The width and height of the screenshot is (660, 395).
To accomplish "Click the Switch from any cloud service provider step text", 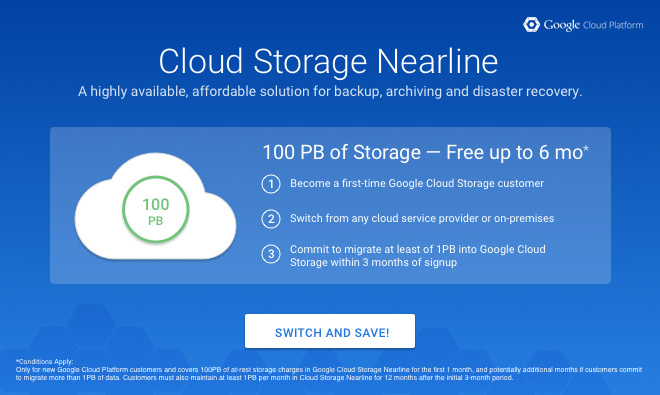I will point(422,218).
